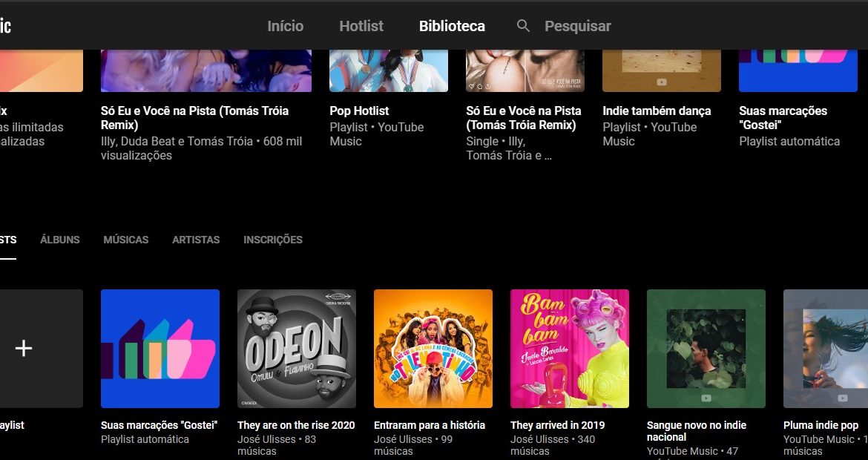Open the Bam bam bam cover of They arrived in 2019

pyautogui.click(x=570, y=349)
